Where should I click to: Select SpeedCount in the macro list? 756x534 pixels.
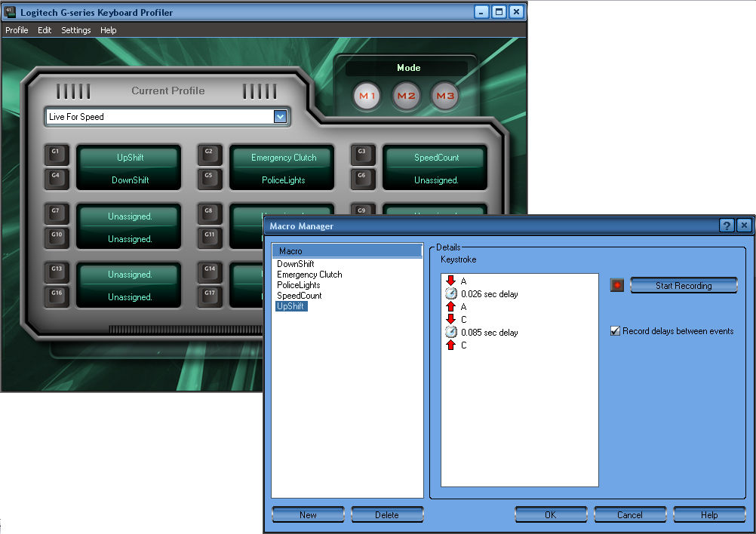click(299, 296)
